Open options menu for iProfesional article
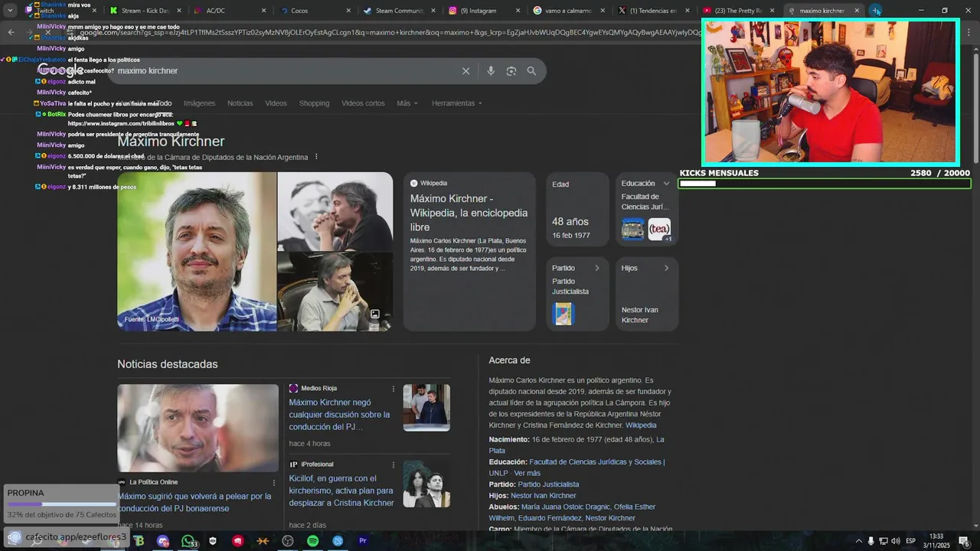980x551 pixels. [394, 465]
